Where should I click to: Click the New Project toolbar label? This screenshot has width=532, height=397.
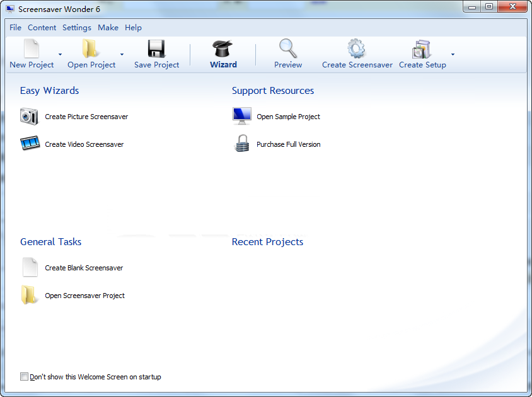(32, 65)
